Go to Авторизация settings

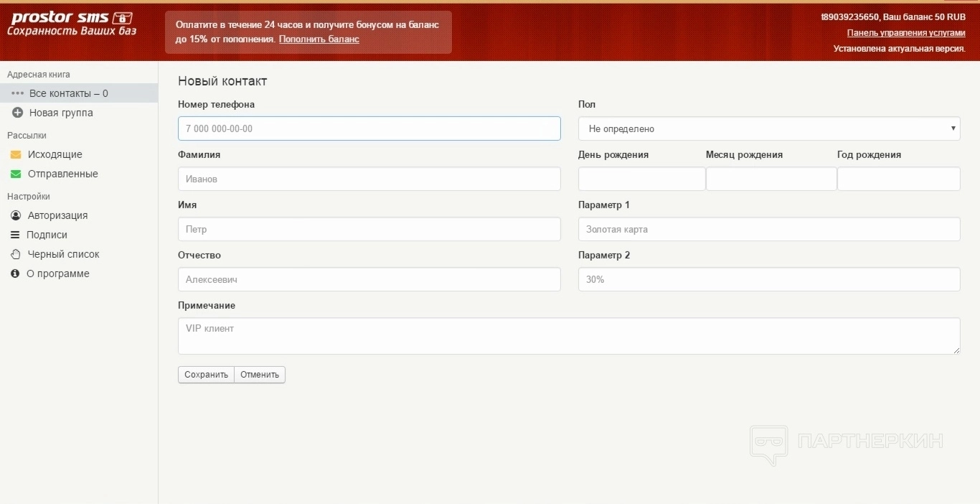click(x=57, y=215)
